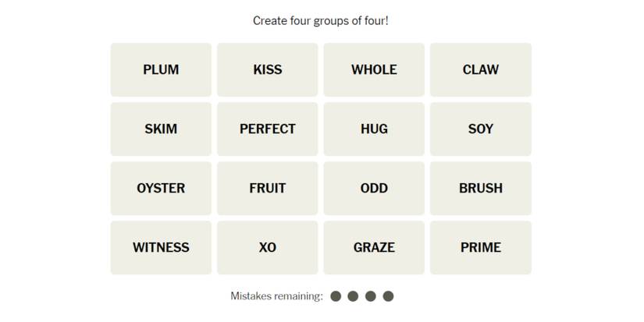The width and height of the screenshot is (644, 322).
Task: Click the last mistakes remaining dot
Action: pyautogui.click(x=389, y=296)
